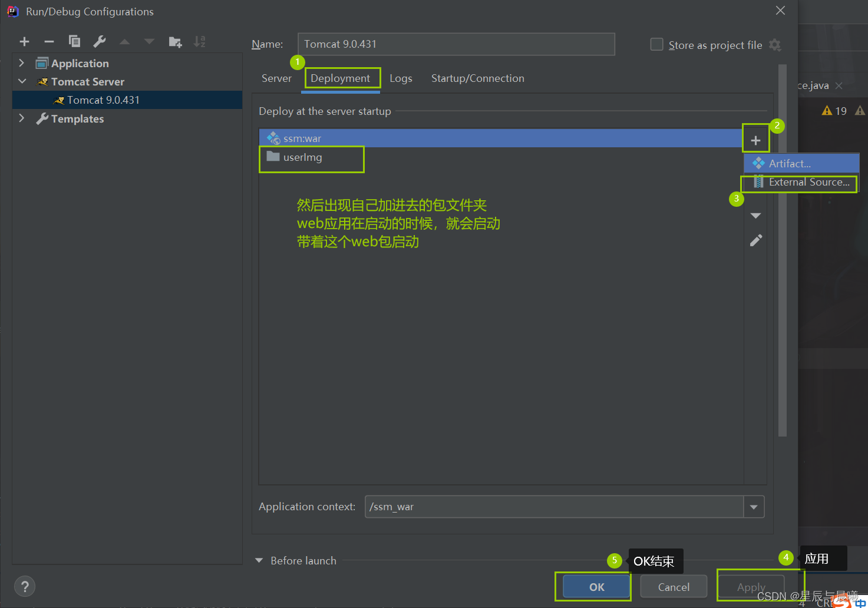Screen dimensions: 868x608
Task: Select the Application tree item
Action: (x=80, y=63)
